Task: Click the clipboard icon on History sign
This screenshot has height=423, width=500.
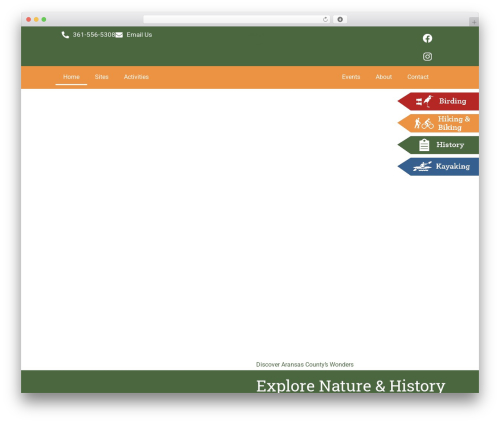Action: pyautogui.click(x=424, y=145)
